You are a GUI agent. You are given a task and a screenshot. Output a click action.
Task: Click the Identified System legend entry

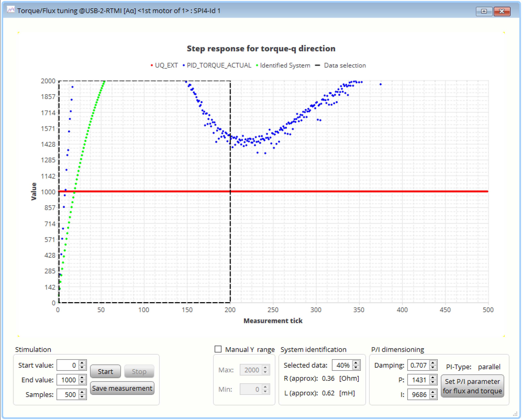283,66
